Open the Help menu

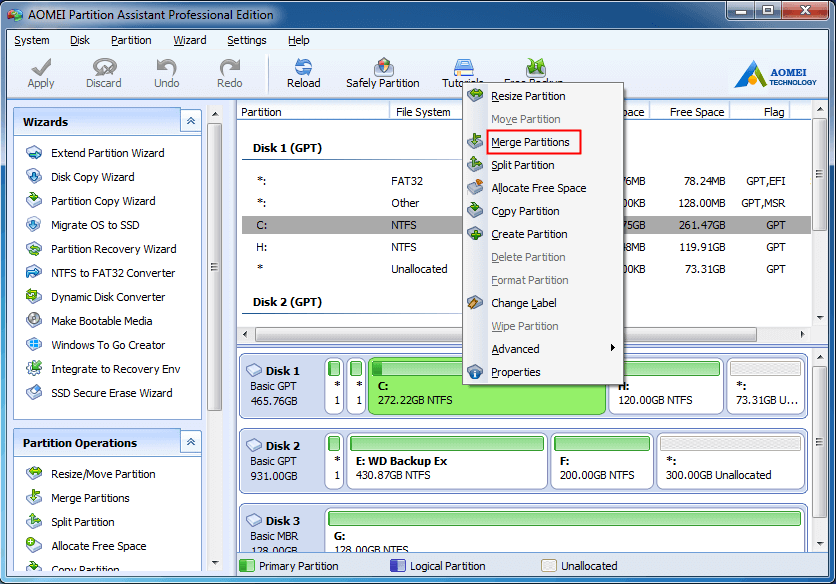point(299,40)
